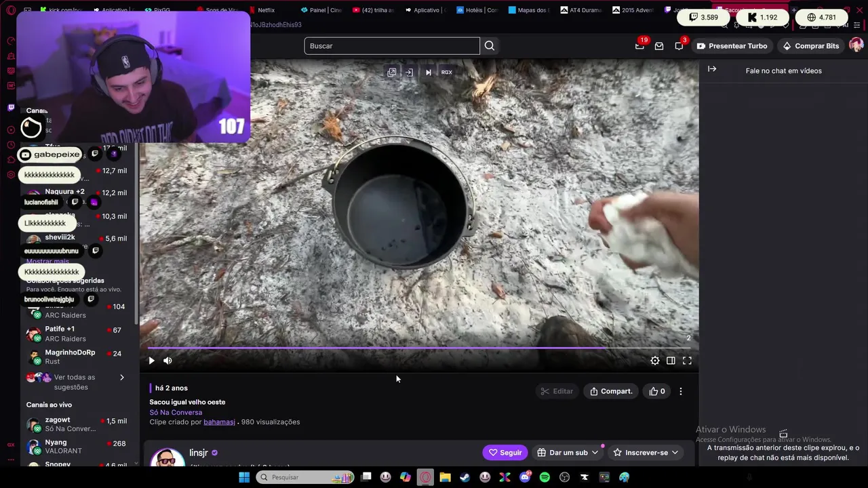Switch to the PixGG browser tab
This screenshot has width=868, height=488.
click(157, 10)
